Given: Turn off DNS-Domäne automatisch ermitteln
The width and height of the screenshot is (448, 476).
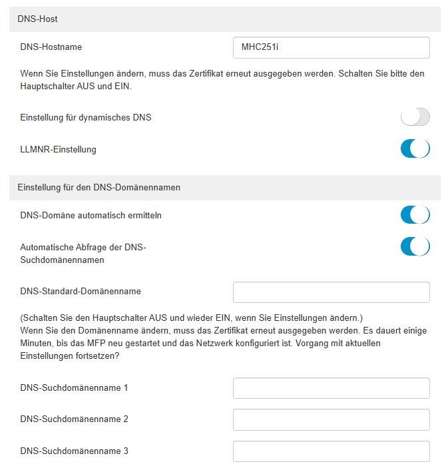Looking at the screenshot, I should (415, 215).
